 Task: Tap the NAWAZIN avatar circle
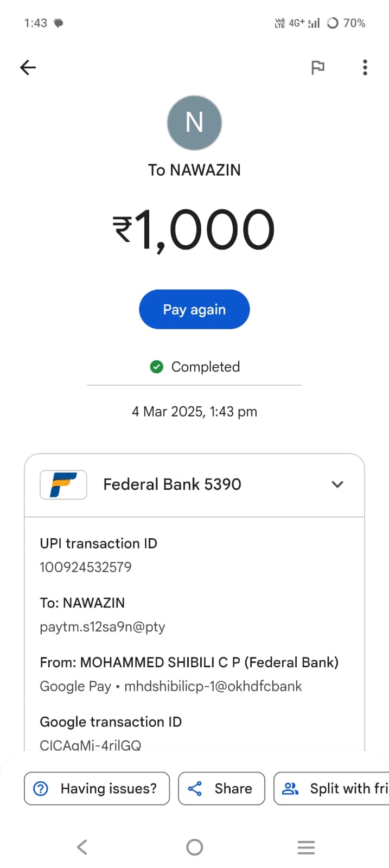coord(194,123)
